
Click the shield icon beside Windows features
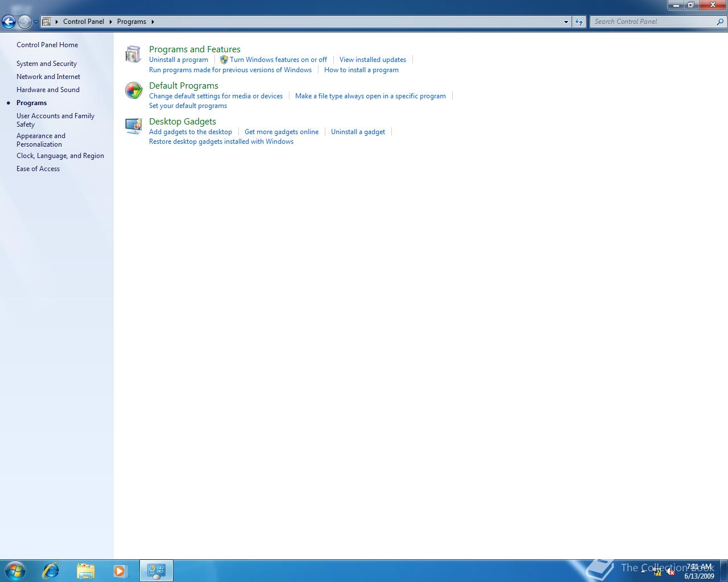tap(224, 60)
